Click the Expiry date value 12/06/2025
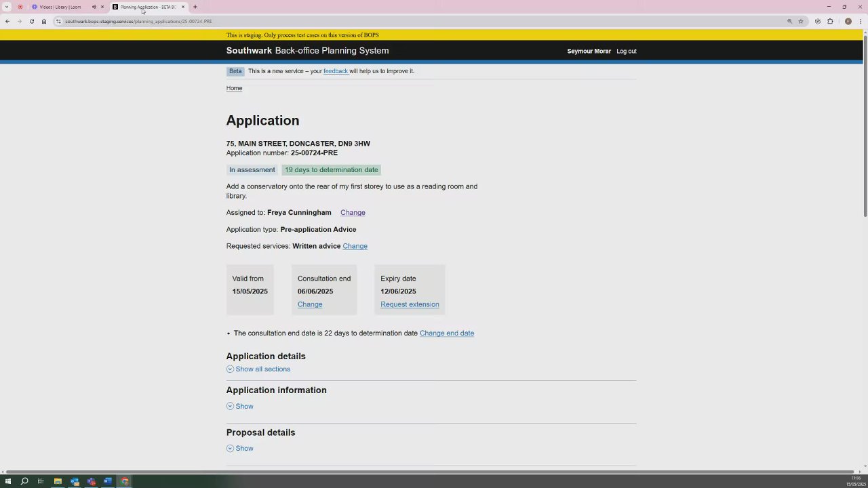 click(398, 291)
